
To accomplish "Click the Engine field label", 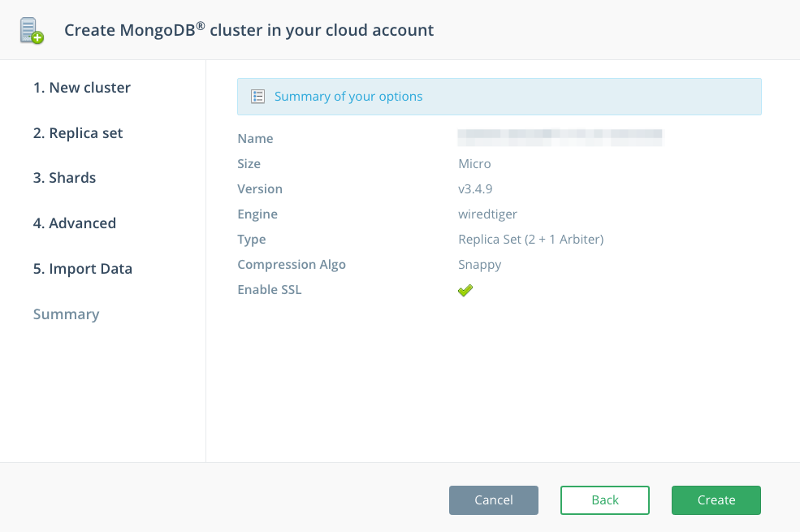I will point(257,214).
